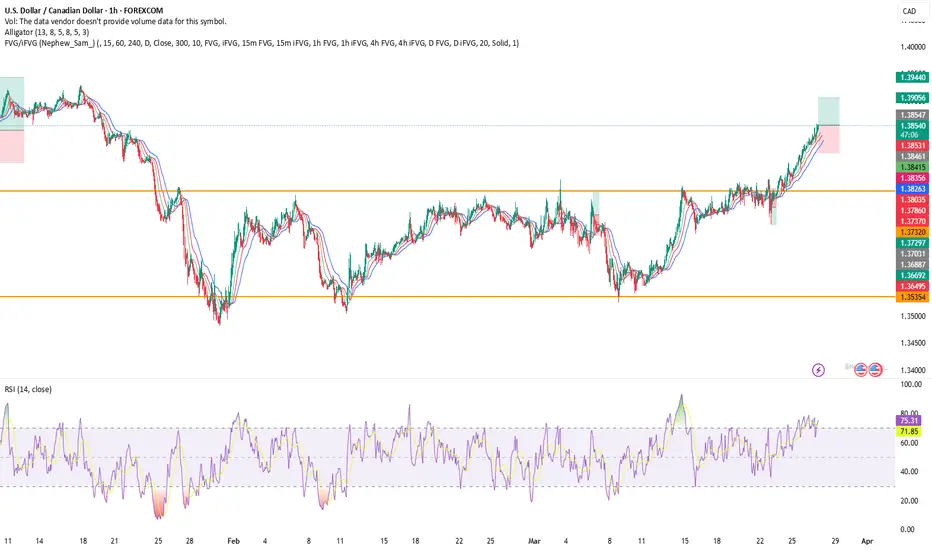This screenshot has width=932, height=550.
Task: Select the lower orange horizontal line
Action: pos(447,296)
